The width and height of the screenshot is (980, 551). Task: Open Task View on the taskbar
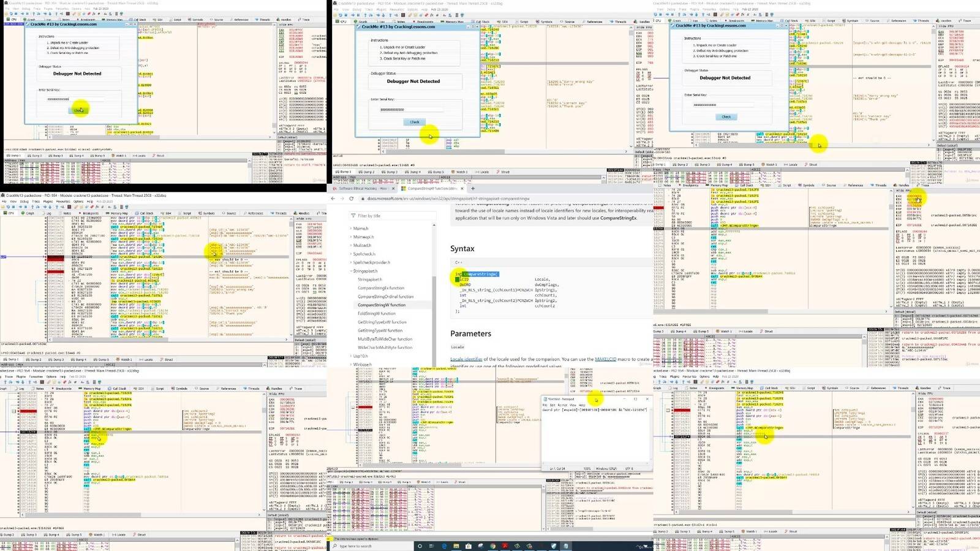click(x=431, y=546)
